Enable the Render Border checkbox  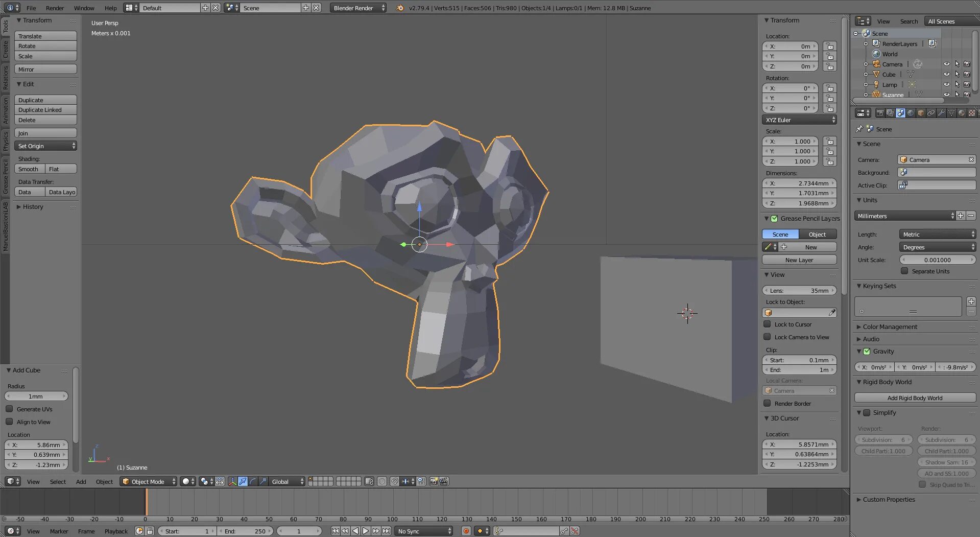(x=767, y=403)
